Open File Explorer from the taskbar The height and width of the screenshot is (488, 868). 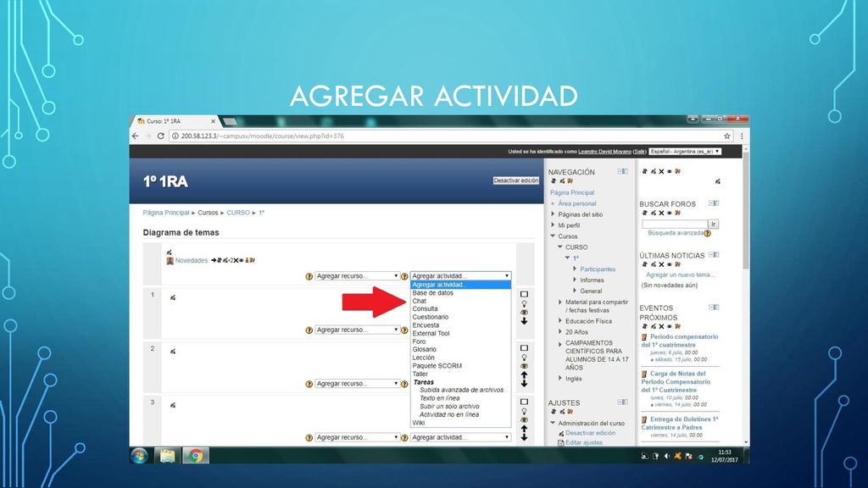167,456
